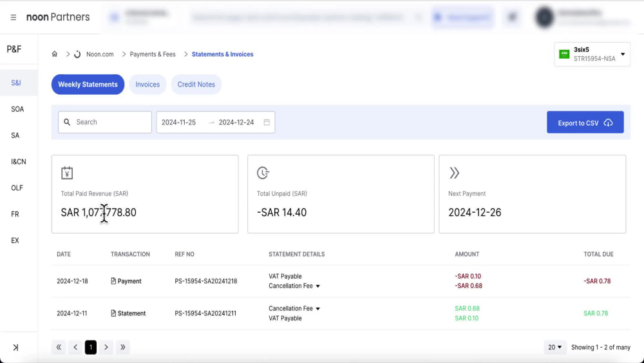The width and height of the screenshot is (644, 363).
Task: Open the hamburger menu beside noon Partners
Action: coord(14,17)
